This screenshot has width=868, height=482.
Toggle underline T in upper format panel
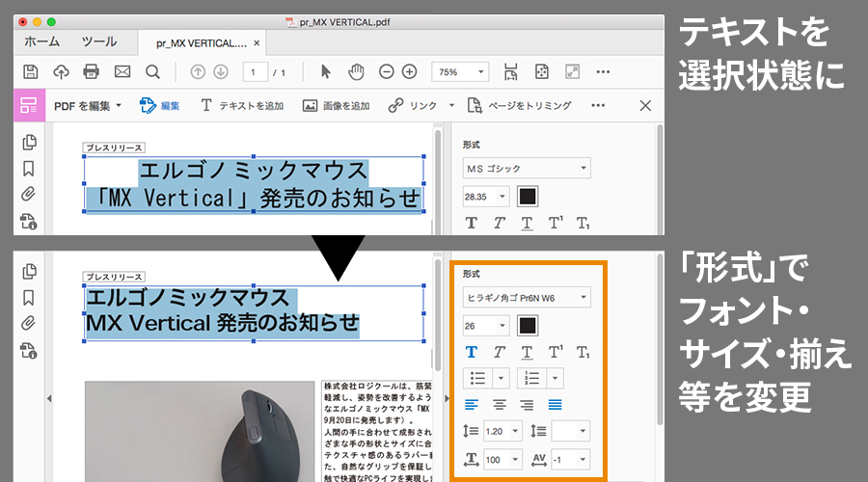coord(527,223)
